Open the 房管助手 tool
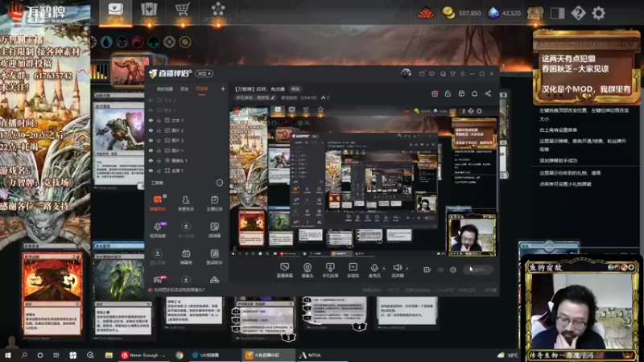 (186, 204)
